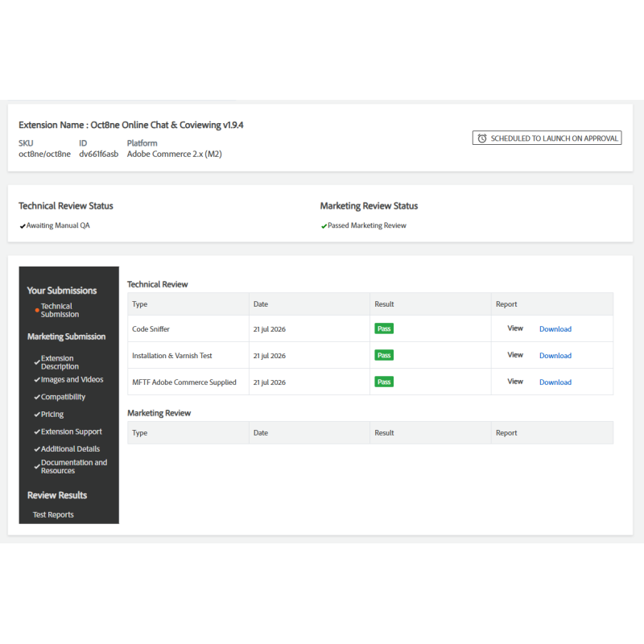
Task: Click the checkmark beside Awaiting Manual QA
Action: tap(23, 226)
